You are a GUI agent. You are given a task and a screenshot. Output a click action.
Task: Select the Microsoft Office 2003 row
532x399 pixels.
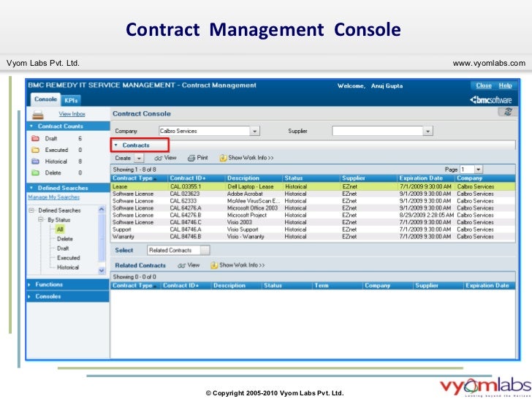pos(313,208)
